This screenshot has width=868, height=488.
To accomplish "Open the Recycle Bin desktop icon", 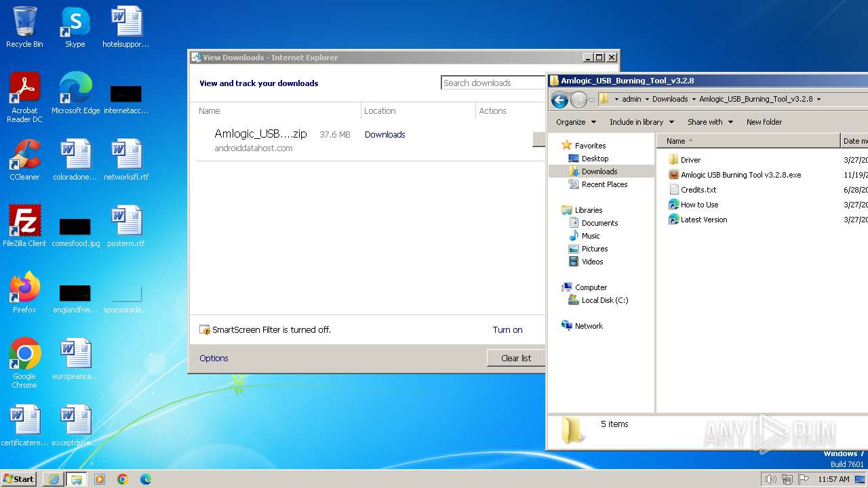I will tap(24, 27).
